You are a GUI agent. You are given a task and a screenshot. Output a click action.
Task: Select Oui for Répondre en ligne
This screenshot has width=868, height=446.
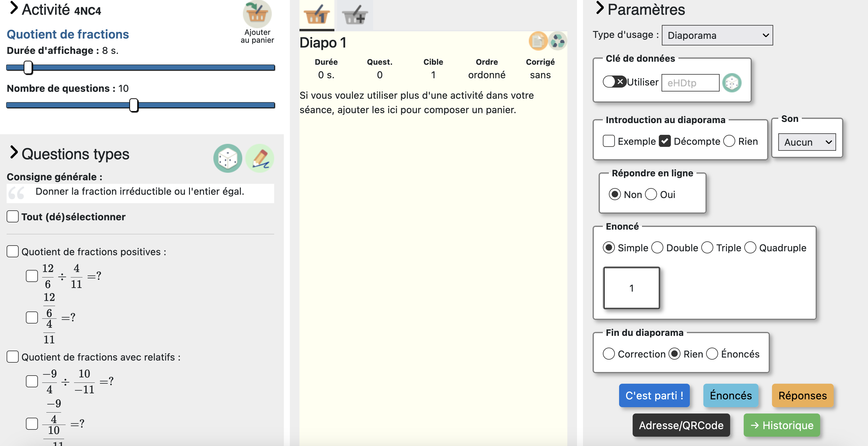(x=651, y=194)
